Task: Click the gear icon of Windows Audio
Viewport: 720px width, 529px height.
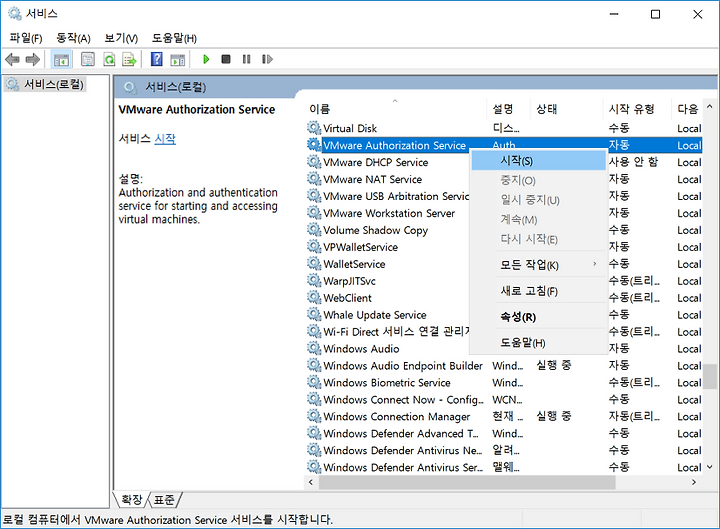Action: tap(314, 349)
